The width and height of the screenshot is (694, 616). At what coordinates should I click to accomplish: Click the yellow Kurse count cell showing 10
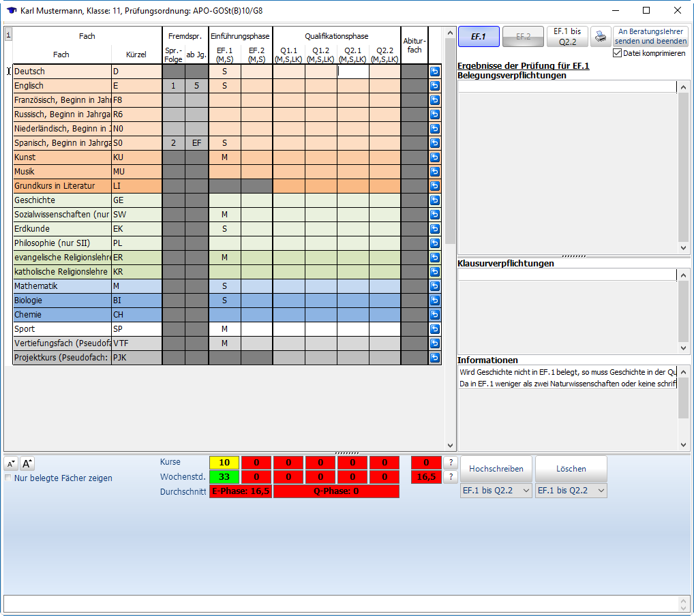[224, 463]
